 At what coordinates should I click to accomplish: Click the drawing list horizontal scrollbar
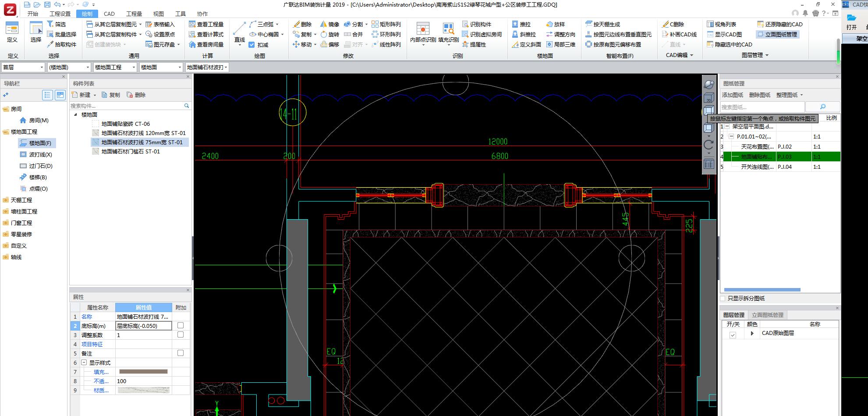click(x=762, y=289)
